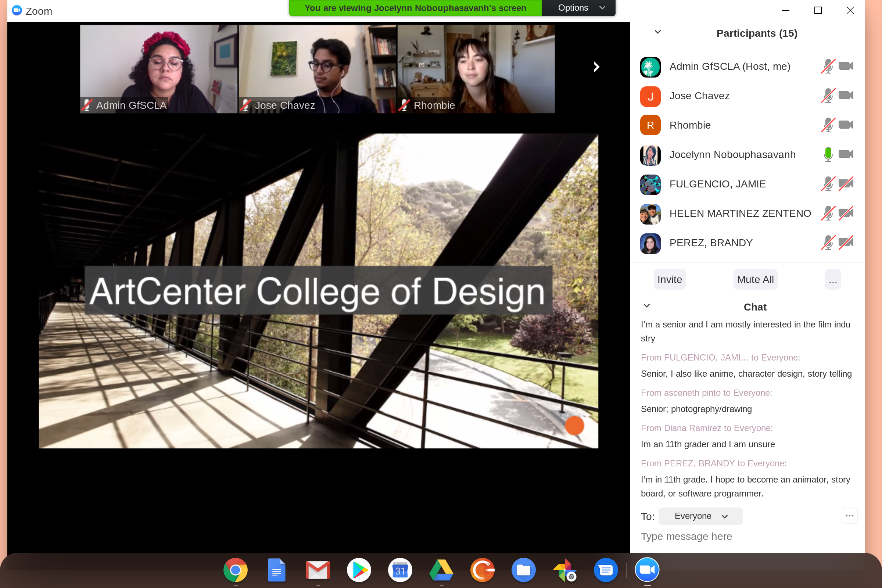Open participants more options ellipsis

coord(833,279)
